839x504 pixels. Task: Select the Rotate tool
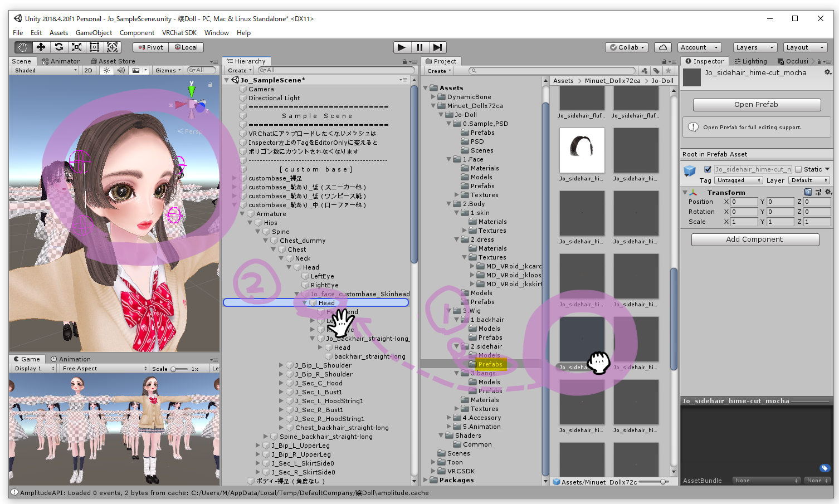58,47
